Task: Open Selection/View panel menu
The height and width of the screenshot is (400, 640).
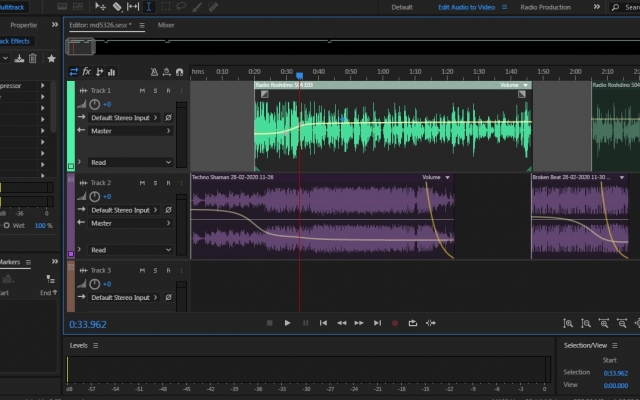Action: coord(615,345)
